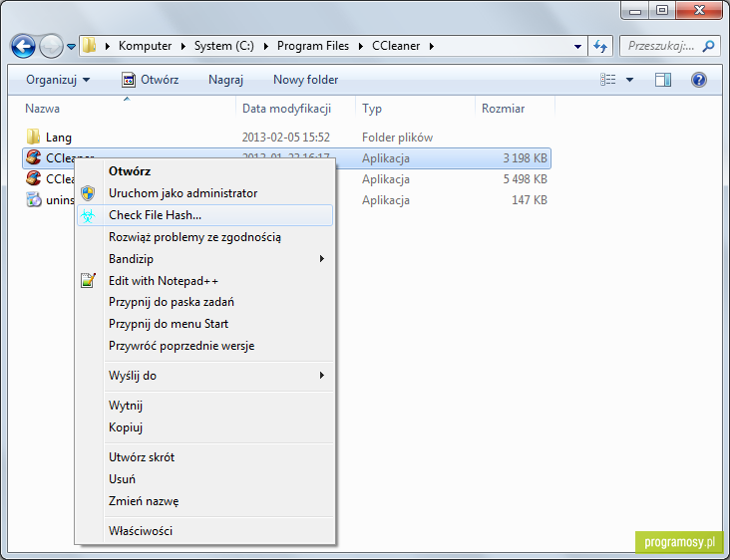Select Komputer in the address breadcrumb
Image resolution: width=730 pixels, height=560 pixels.
(x=145, y=46)
